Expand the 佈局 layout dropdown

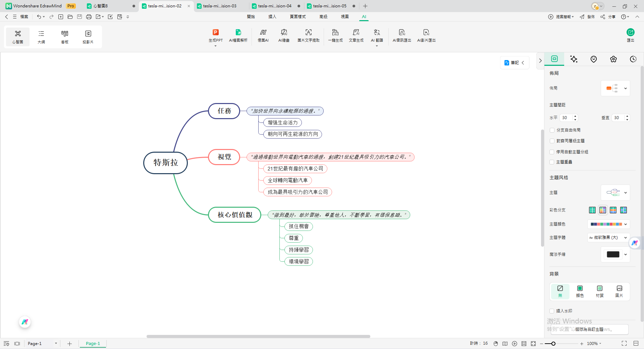click(x=615, y=89)
